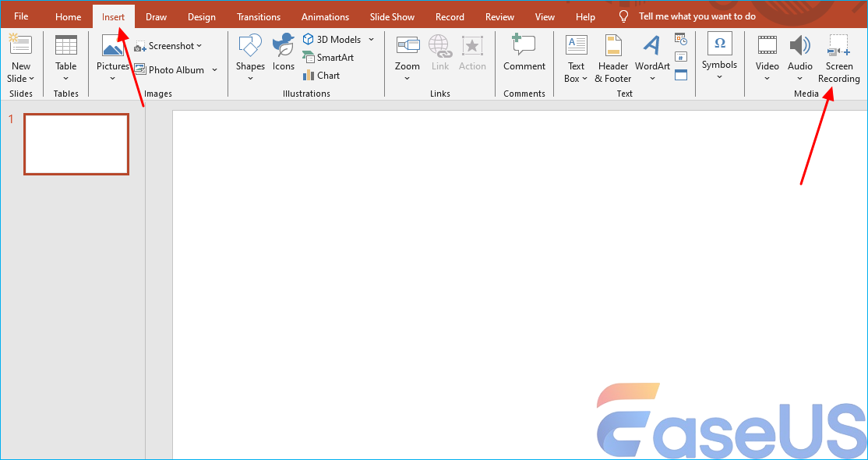Open the Help tab
Viewport: 868px width, 460px height.
(585, 16)
